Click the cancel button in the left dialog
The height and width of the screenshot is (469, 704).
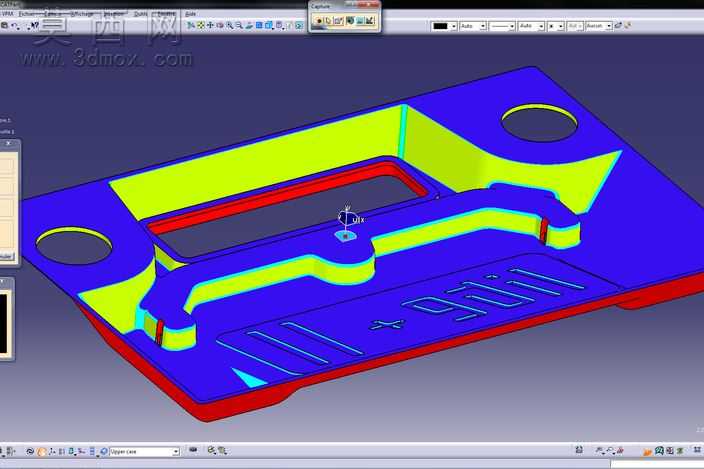[6, 256]
